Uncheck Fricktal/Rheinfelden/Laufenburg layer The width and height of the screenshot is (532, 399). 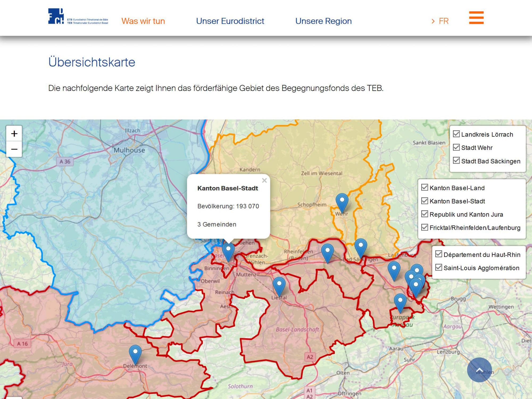[425, 227]
